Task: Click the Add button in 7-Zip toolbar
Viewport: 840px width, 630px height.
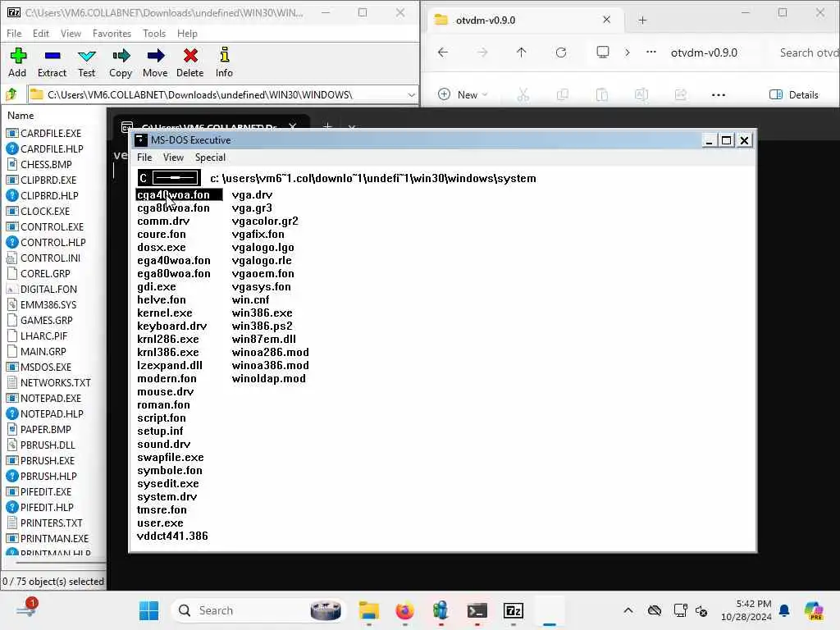Action: [17, 62]
